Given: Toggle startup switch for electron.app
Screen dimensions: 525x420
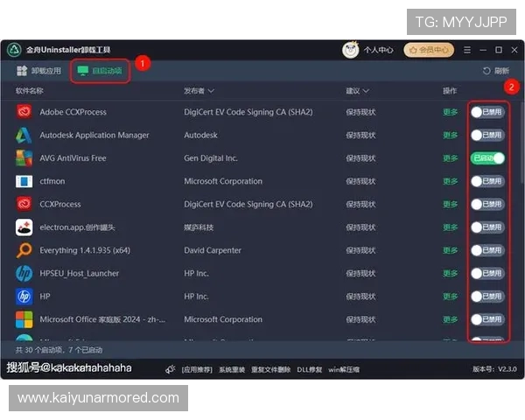Looking at the screenshot, I should tap(487, 227).
